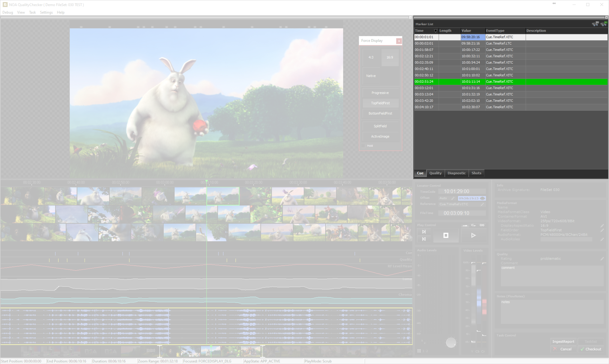Select the straight arrow play-once mode icon
The image size is (609, 364).
[x=465, y=225]
